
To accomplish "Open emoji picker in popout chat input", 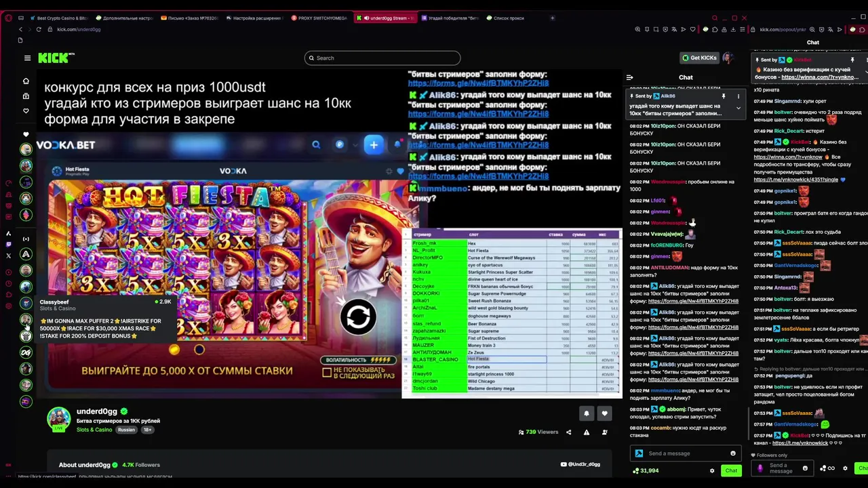I will click(x=805, y=468).
